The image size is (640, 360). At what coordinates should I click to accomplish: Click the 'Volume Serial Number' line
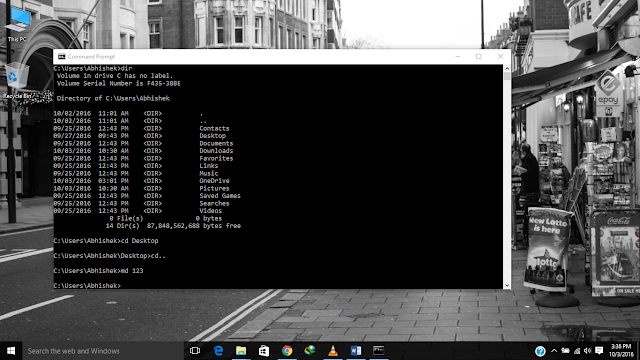pyautogui.click(x=118, y=83)
